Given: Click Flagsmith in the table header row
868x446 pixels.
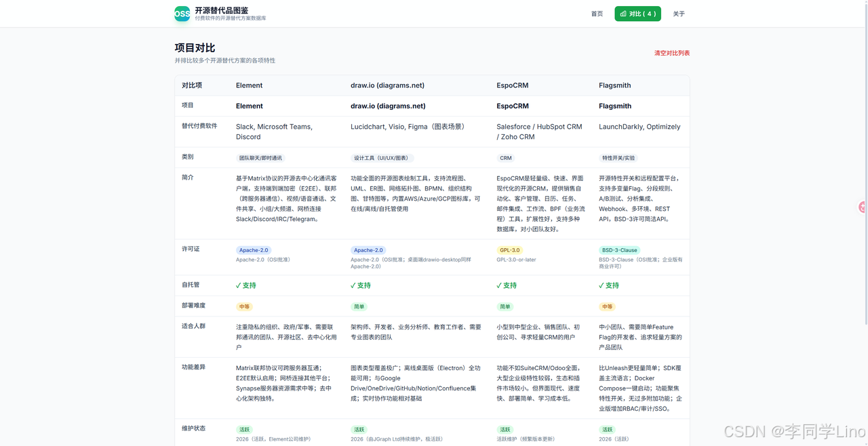Looking at the screenshot, I should click(614, 85).
